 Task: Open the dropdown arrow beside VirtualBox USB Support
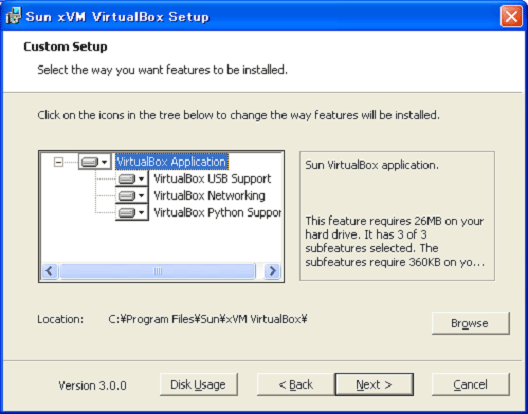141,179
